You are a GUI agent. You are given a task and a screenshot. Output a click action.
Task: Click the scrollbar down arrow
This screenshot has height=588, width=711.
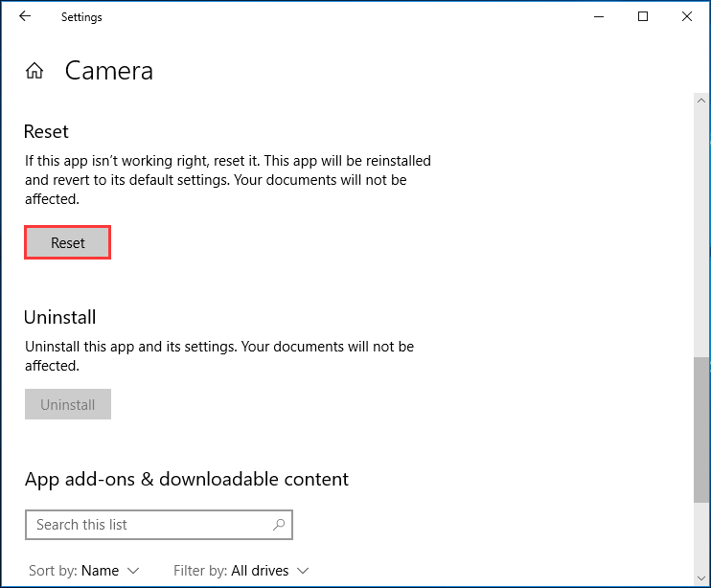[x=701, y=578]
